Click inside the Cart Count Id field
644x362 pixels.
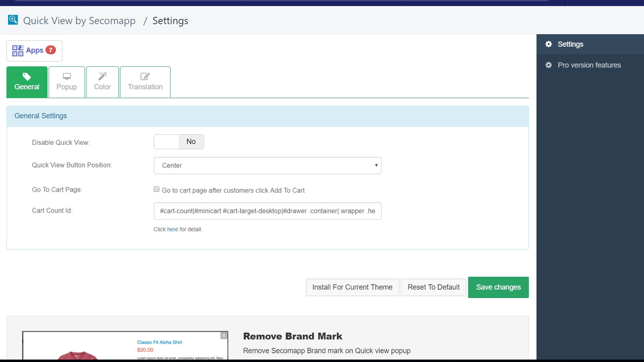[267, 211]
